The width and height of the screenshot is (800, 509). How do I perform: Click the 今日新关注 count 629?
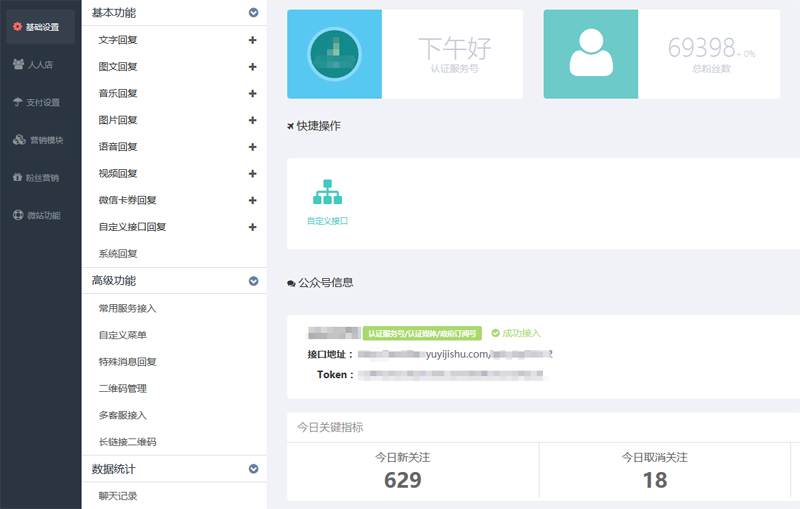tap(402, 480)
